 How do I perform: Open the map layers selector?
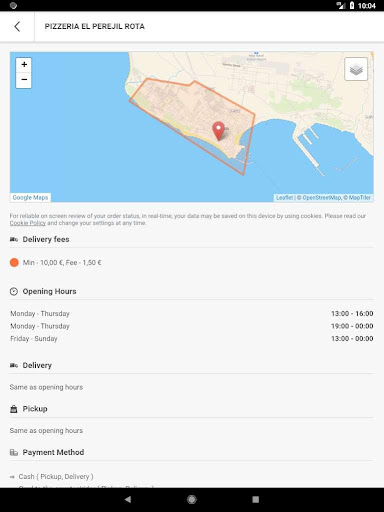[x=356, y=69]
